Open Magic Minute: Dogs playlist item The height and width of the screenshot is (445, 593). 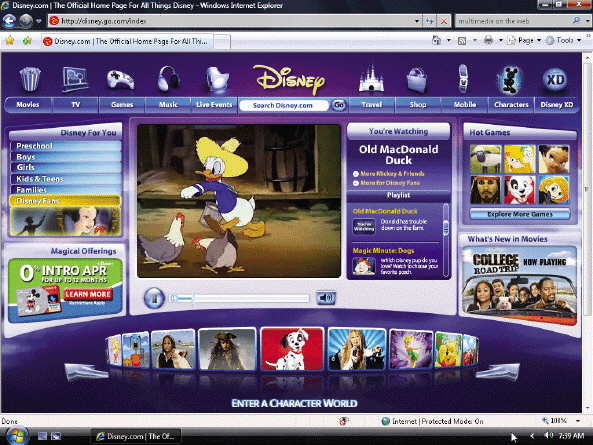click(x=395, y=261)
